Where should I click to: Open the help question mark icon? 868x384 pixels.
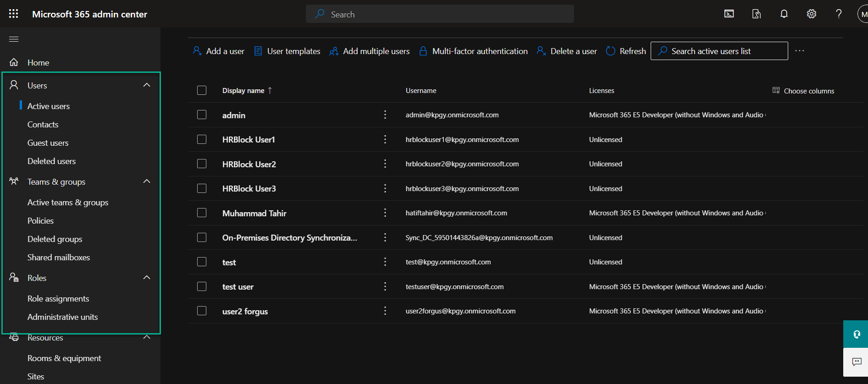pos(839,14)
